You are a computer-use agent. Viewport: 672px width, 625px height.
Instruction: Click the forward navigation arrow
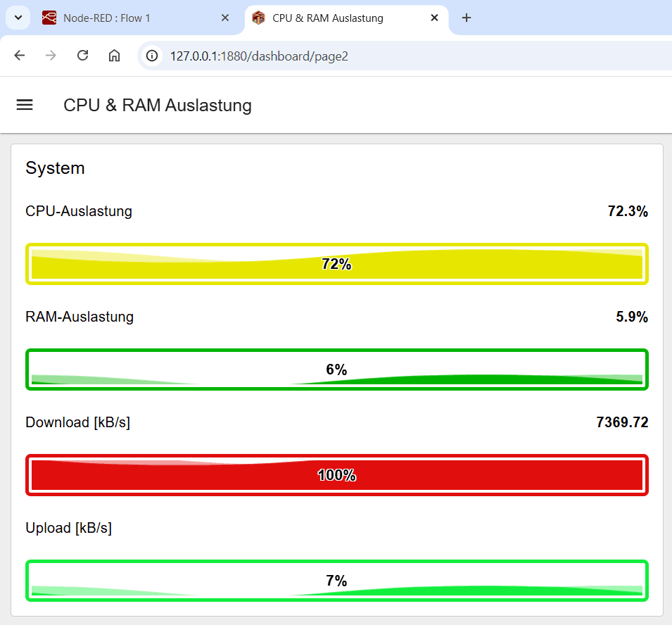pyautogui.click(x=51, y=56)
